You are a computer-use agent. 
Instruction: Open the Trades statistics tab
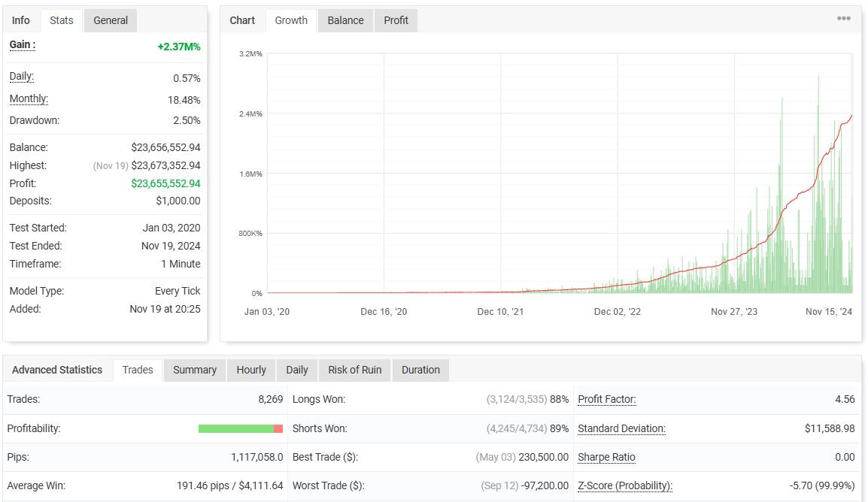coord(138,370)
